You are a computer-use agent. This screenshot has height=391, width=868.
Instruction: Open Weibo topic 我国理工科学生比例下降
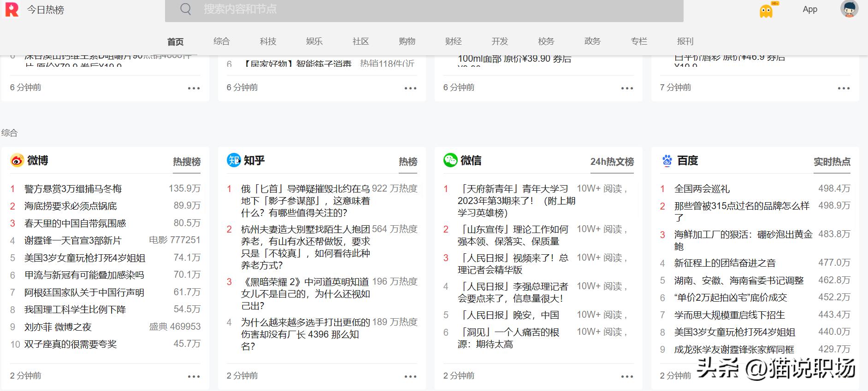(75, 309)
